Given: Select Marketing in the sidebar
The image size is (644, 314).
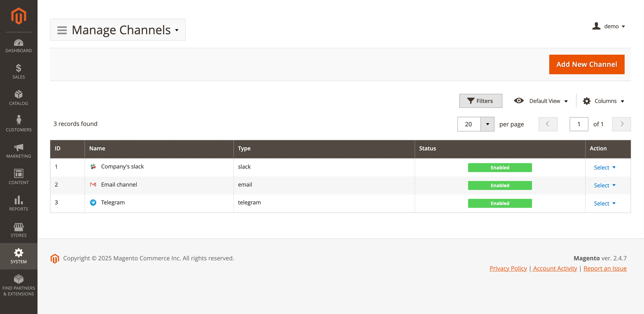Looking at the screenshot, I should coord(19,150).
